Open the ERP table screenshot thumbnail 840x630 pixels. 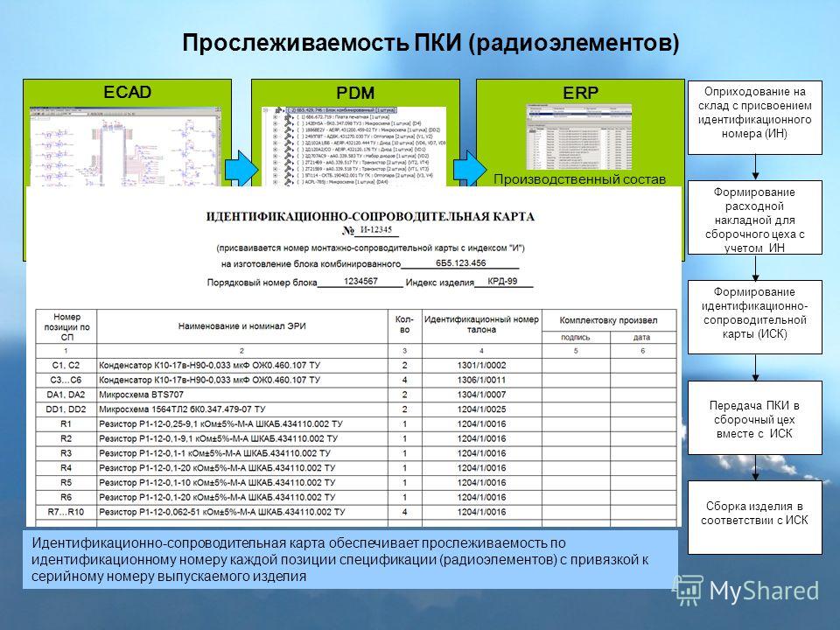(579, 136)
